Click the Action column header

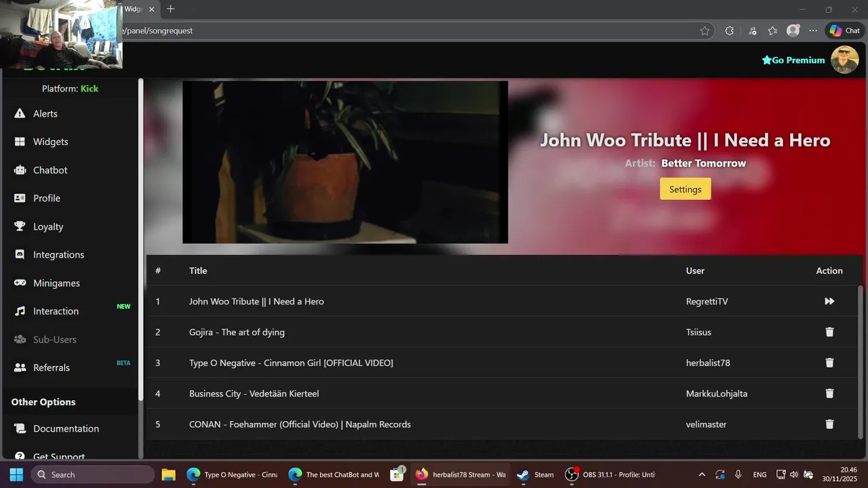pos(829,270)
